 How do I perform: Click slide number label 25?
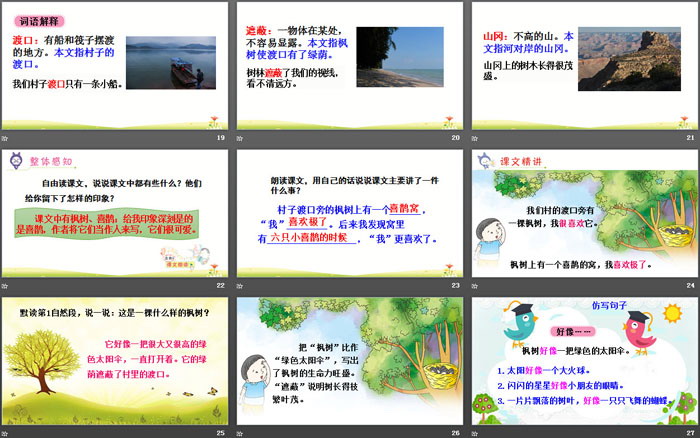click(x=221, y=433)
